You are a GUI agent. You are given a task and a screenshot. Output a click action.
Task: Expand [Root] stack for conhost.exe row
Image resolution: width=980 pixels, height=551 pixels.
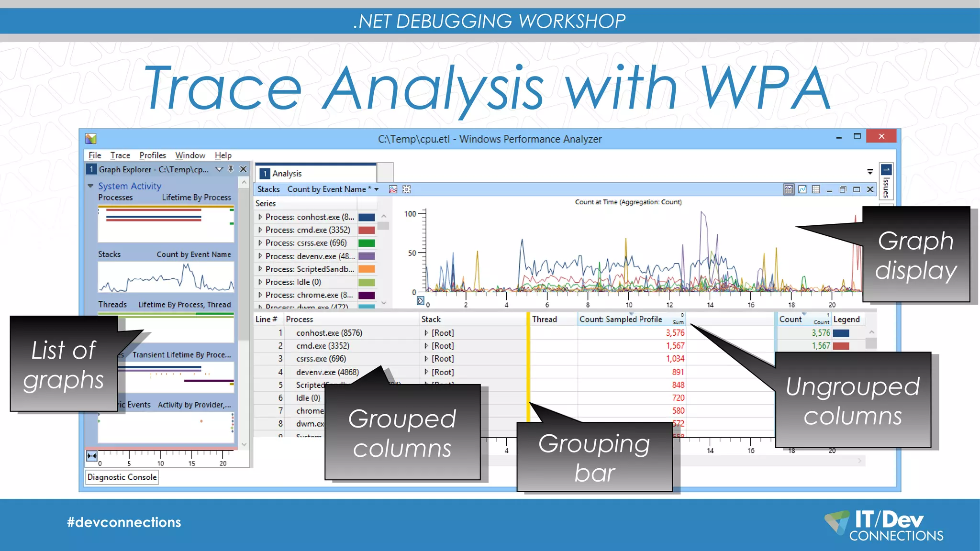pyautogui.click(x=426, y=332)
